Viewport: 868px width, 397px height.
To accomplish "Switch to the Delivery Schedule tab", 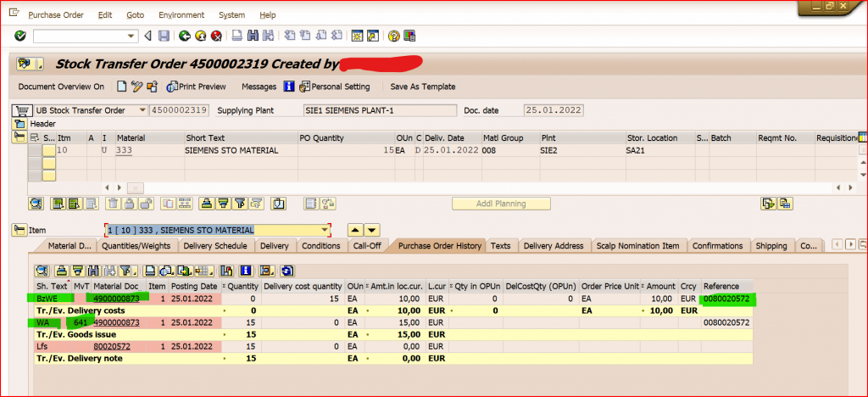I will pos(214,245).
